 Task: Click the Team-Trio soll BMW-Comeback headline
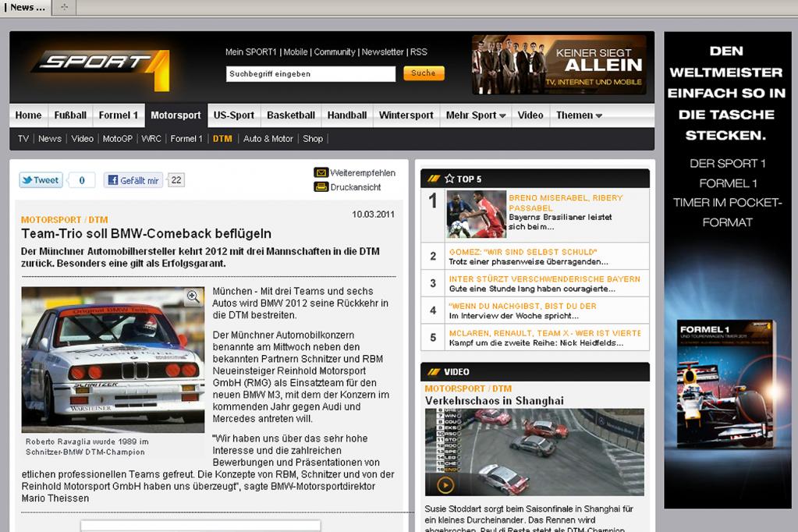(146, 234)
